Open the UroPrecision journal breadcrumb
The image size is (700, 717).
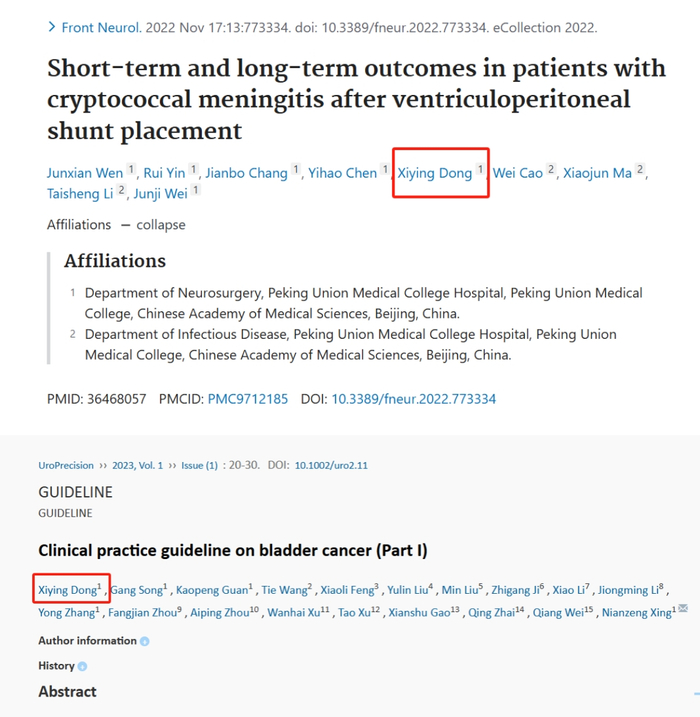pyautogui.click(x=66, y=466)
